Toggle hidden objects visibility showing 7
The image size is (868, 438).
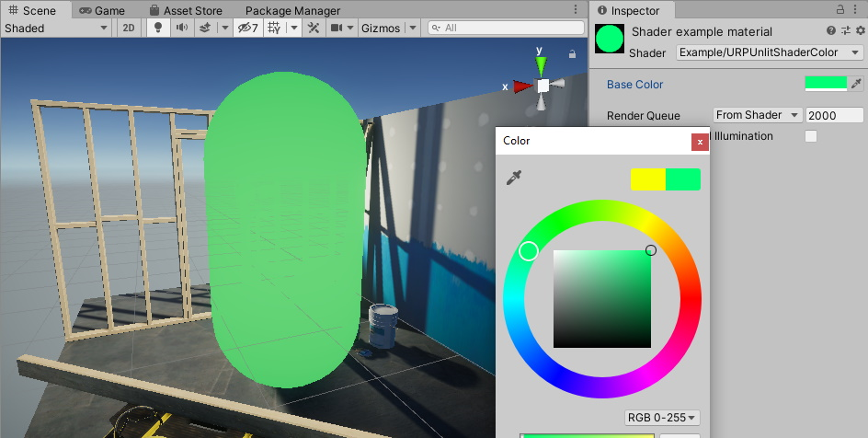[247, 29]
